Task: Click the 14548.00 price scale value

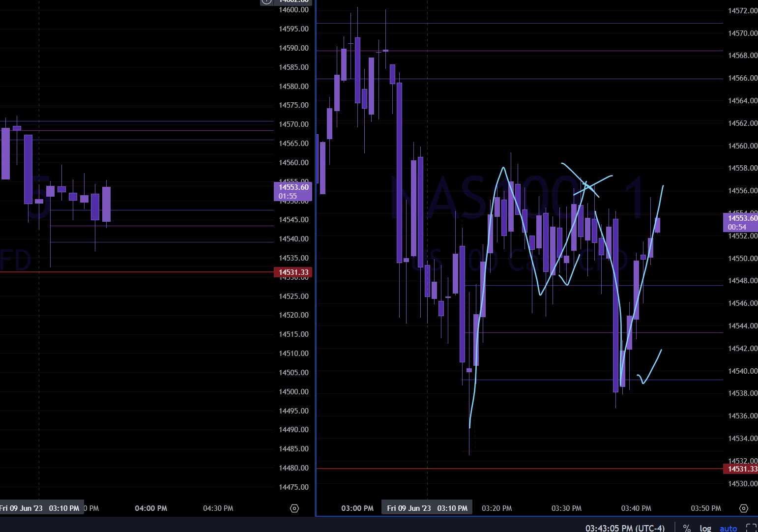Action: point(743,280)
